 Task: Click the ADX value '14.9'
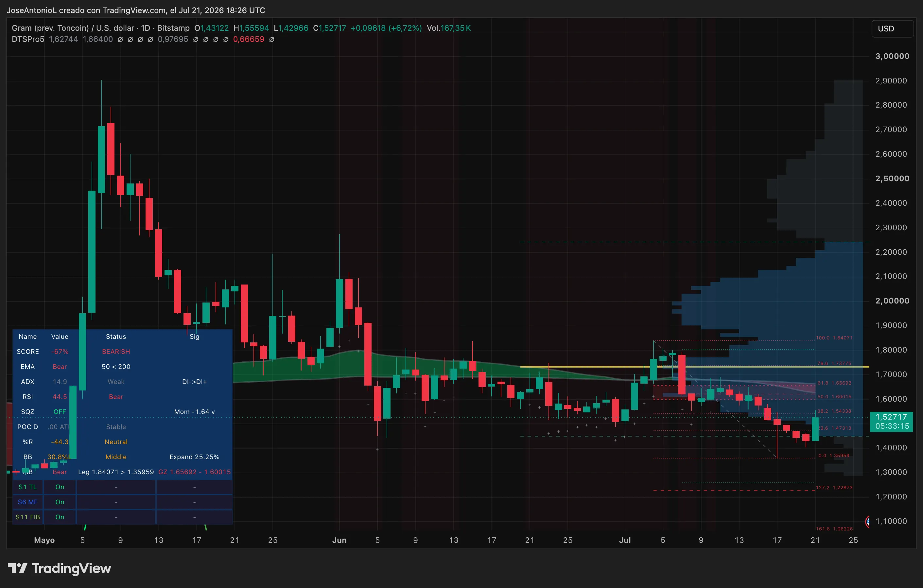pyautogui.click(x=60, y=381)
